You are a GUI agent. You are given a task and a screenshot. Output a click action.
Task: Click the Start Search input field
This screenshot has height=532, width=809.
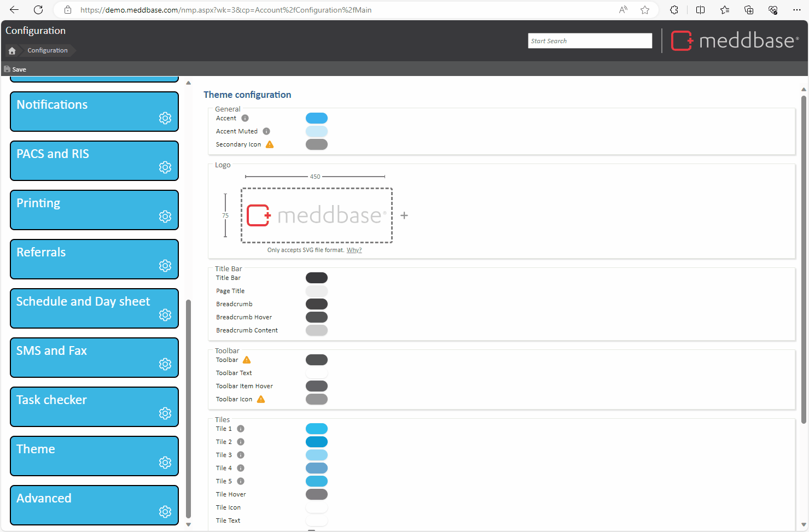coord(590,41)
